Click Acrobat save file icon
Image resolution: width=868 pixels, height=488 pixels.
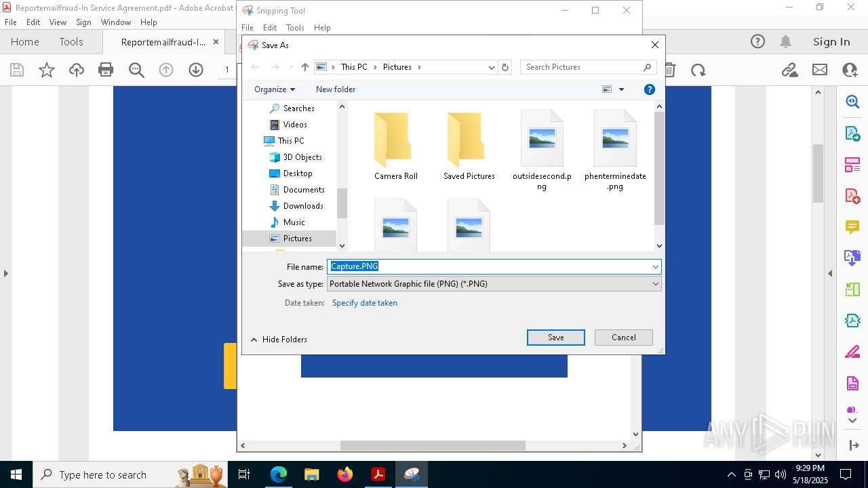click(x=17, y=70)
